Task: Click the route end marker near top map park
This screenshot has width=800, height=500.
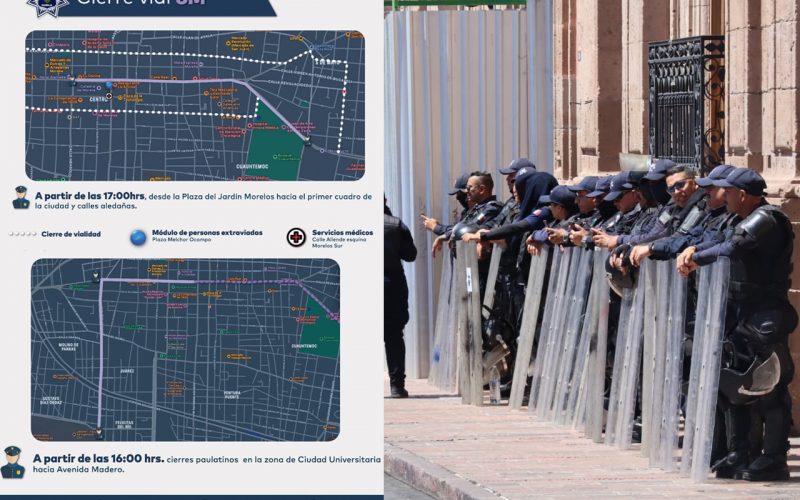Action: tap(307, 139)
